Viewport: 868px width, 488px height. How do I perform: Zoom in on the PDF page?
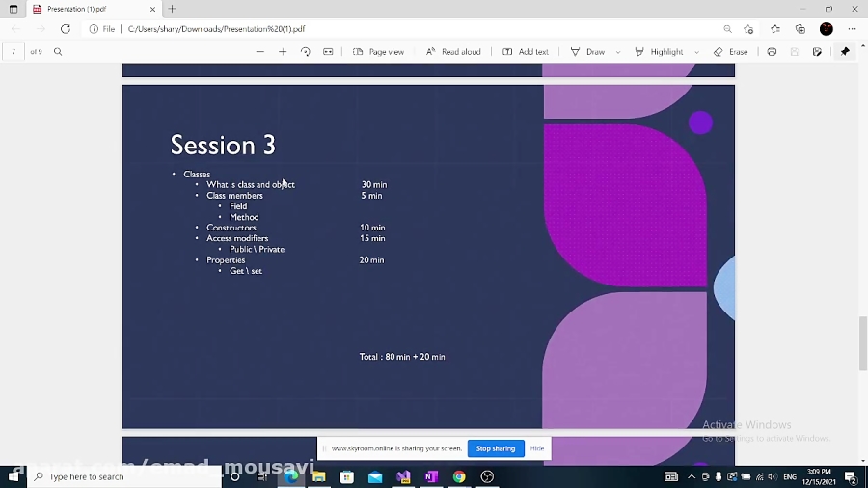coord(283,52)
